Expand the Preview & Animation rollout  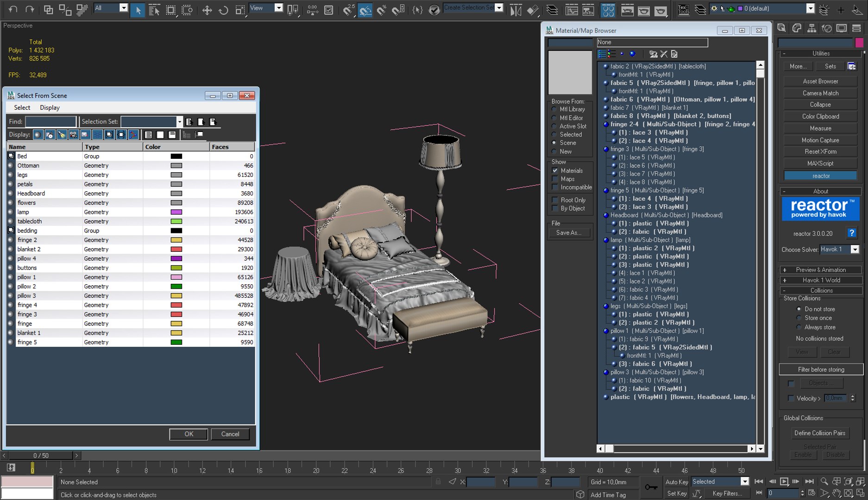820,270
